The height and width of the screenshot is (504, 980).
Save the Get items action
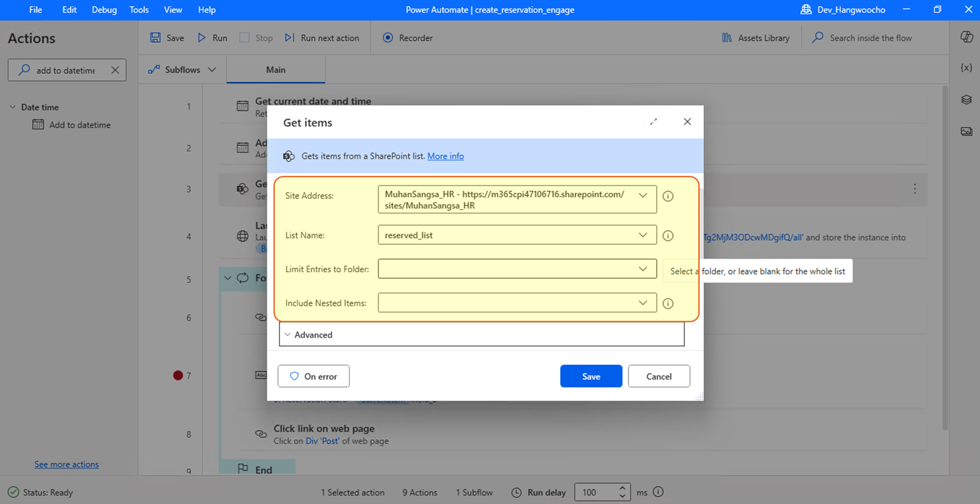pos(591,376)
